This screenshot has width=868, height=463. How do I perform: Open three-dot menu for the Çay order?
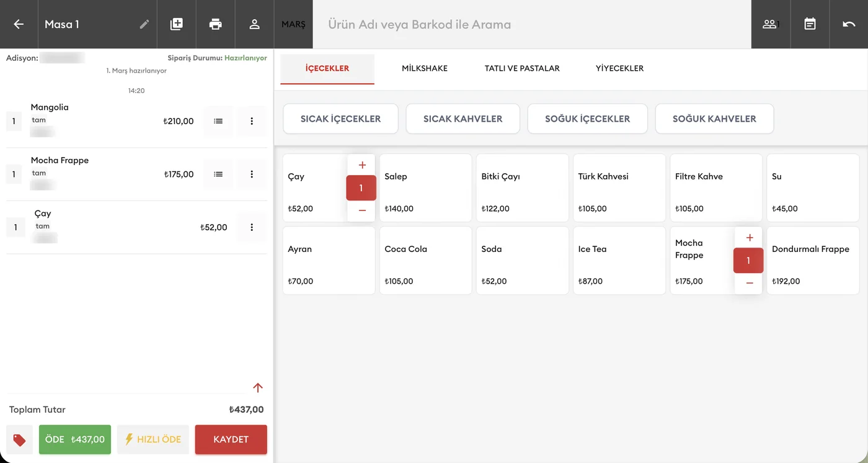252,227
